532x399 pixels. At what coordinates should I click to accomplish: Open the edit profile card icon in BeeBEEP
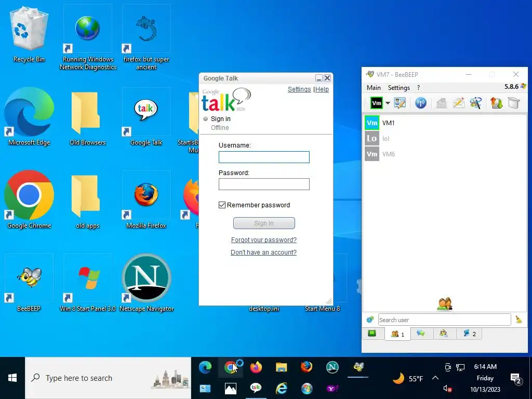pos(400,103)
